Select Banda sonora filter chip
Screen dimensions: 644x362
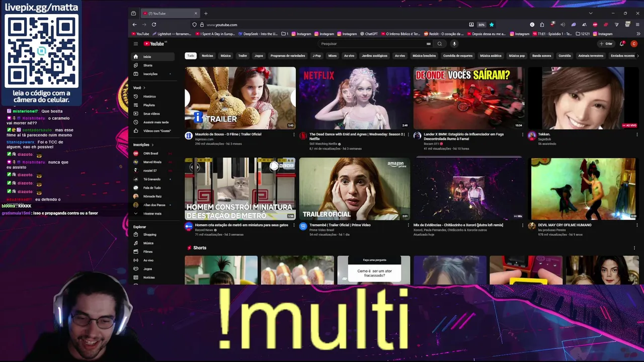[x=542, y=56]
